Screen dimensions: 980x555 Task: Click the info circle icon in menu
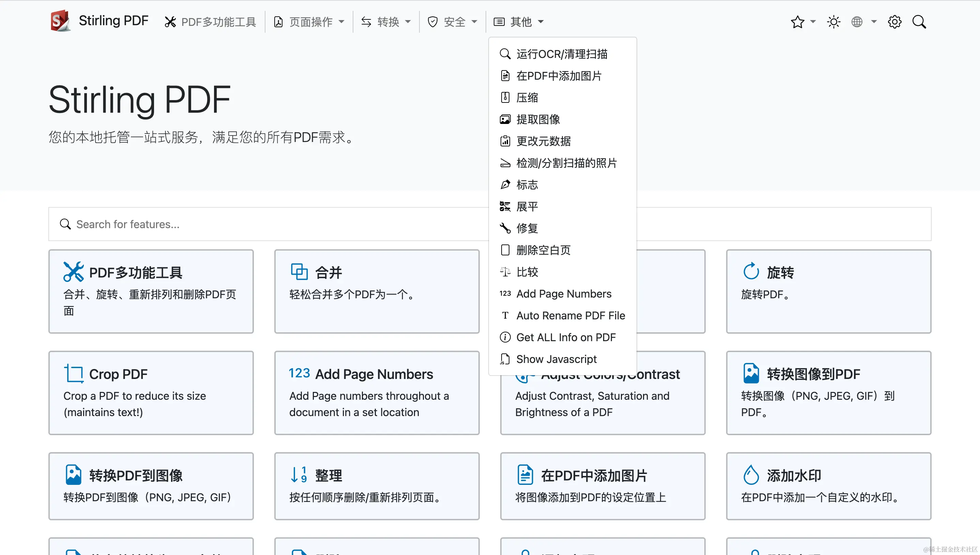(505, 337)
